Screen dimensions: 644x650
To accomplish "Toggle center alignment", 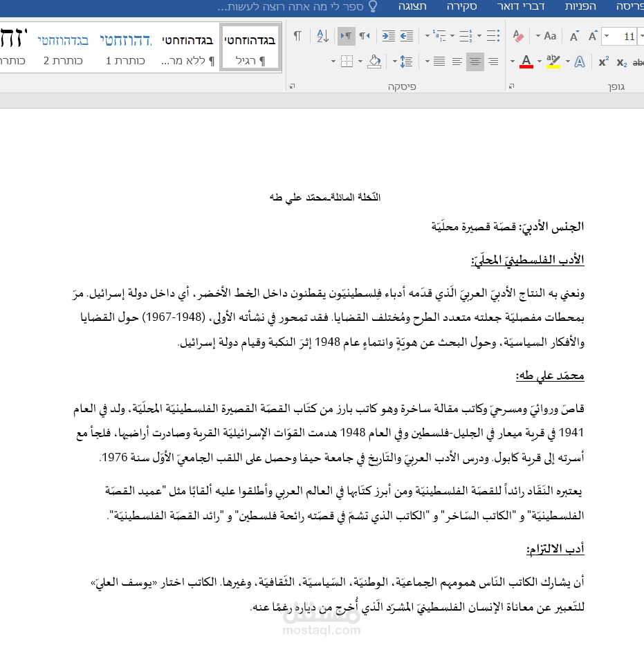I will [475, 62].
